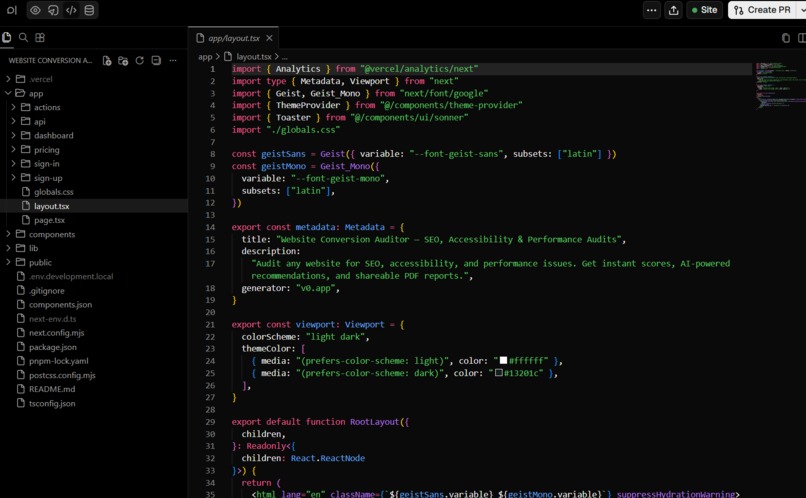Image resolution: width=806 pixels, height=498 pixels.
Task: Click the #ffffff white color swatch
Action: [x=503, y=360]
